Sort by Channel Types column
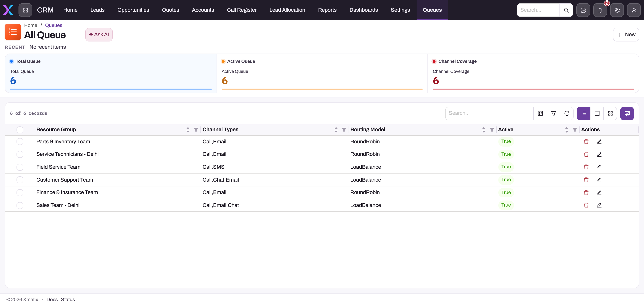Image resolution: width=644 pixels, height=306 pixels. click(x=336, y=129)
